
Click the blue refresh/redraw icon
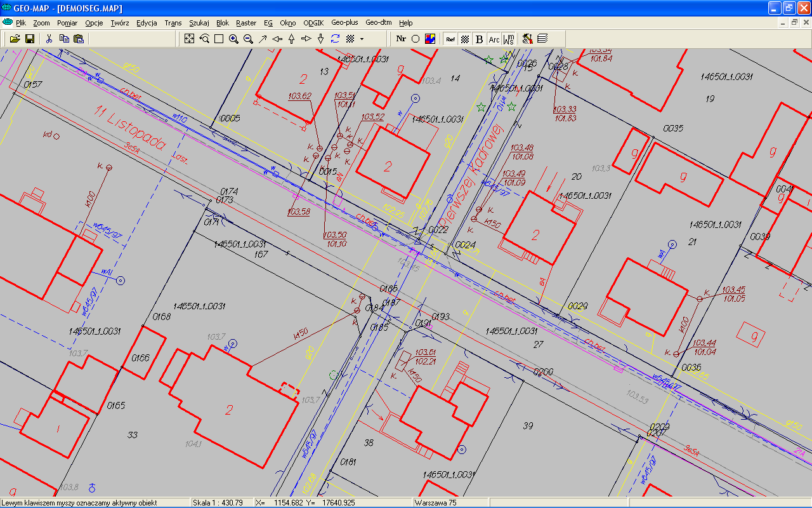pyautogui.click(x=336, y=39)
